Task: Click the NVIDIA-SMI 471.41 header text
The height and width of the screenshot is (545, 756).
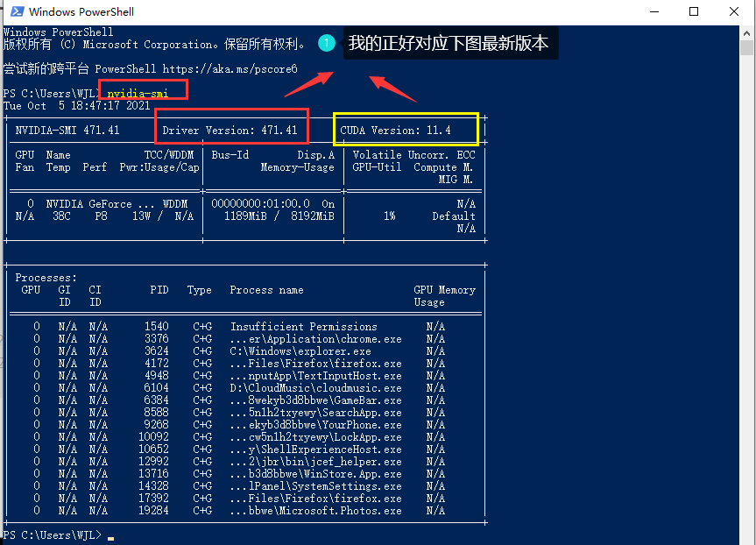Action: click(67, 131)
